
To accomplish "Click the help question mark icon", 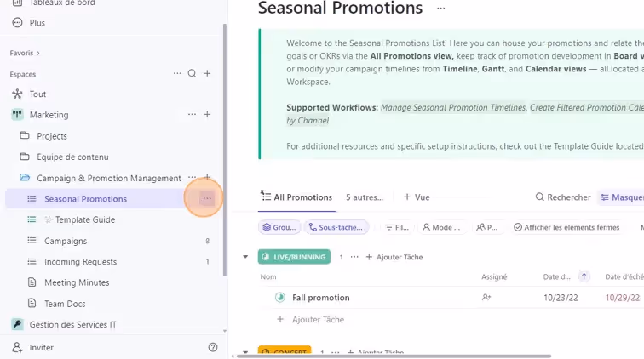I will tap(213, 347).
